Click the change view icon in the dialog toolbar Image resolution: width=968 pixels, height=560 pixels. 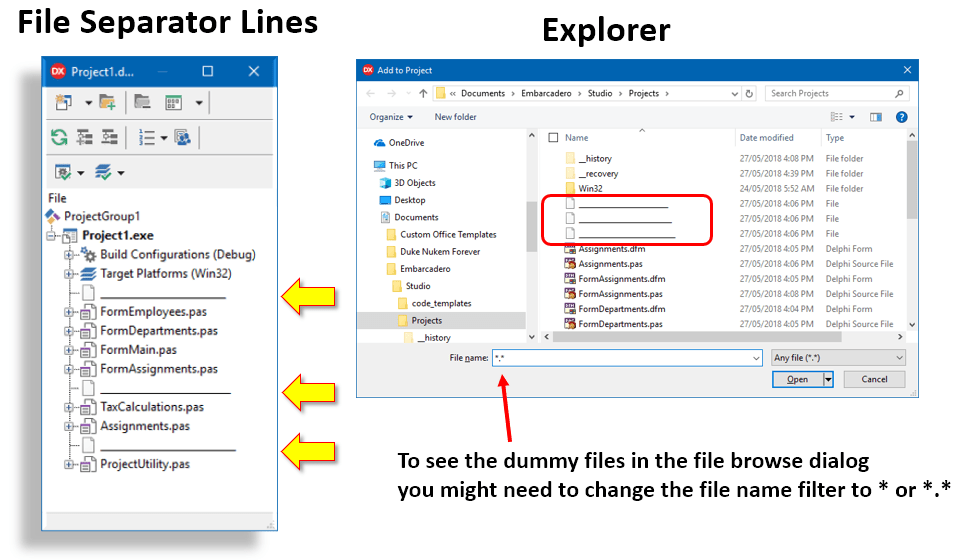pyautogui.click(x=837, y=117)
